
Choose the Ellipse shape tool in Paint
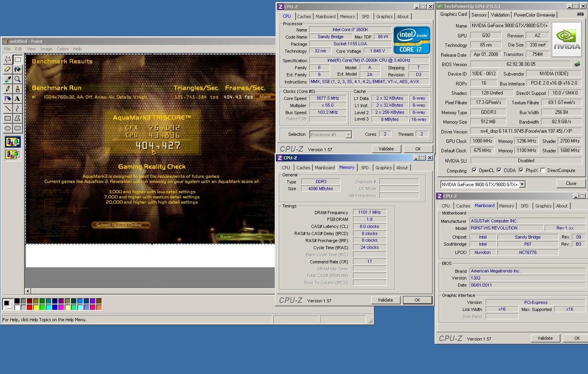[8, 128]
